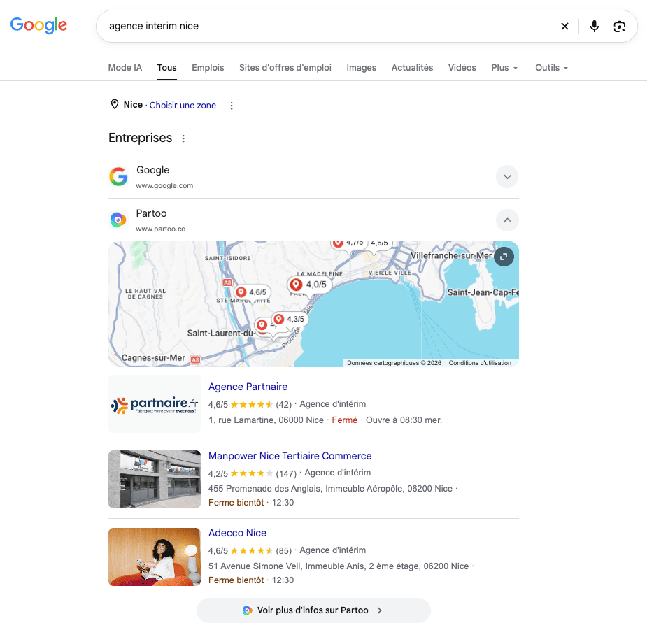Open Sites d'offres d'emploi tab

(285, 68)
